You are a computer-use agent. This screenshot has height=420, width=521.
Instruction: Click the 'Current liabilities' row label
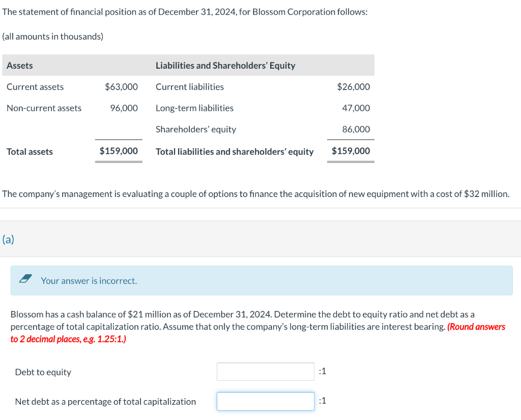pos(190,87)
